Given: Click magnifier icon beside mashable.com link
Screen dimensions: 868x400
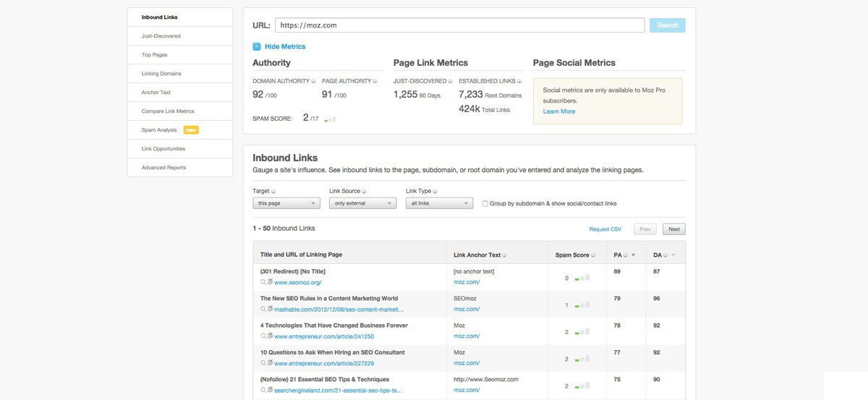Looking at the screenshot, I should pyautogui.click(x=263, y=309).
